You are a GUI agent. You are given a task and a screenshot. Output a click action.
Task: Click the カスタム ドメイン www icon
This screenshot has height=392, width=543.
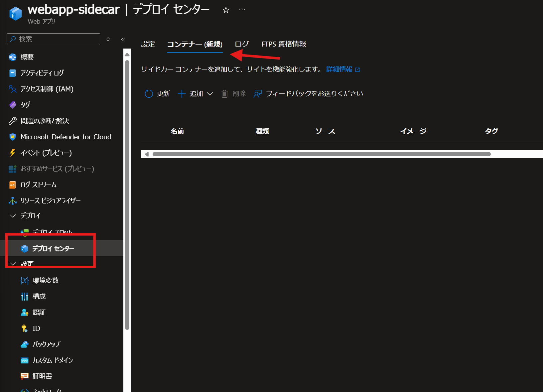[25, 360]
